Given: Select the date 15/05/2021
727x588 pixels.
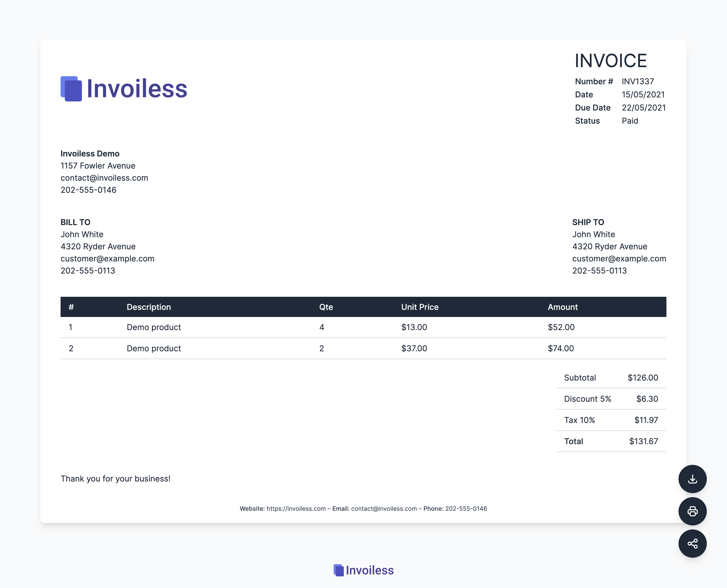Looking at the screenshot, I should [643, 94].
